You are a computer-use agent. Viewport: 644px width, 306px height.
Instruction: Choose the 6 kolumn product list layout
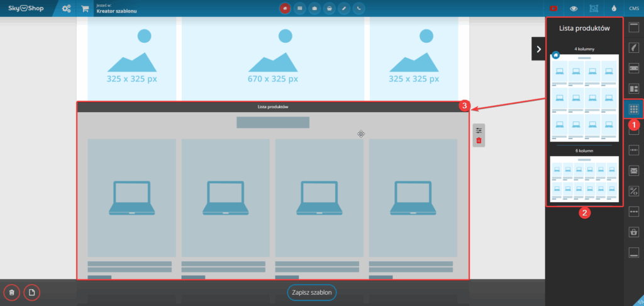pos(584,178)
